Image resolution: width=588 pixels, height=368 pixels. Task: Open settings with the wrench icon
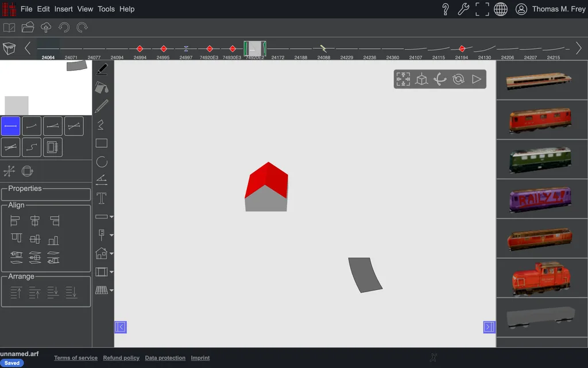[463, 9]
